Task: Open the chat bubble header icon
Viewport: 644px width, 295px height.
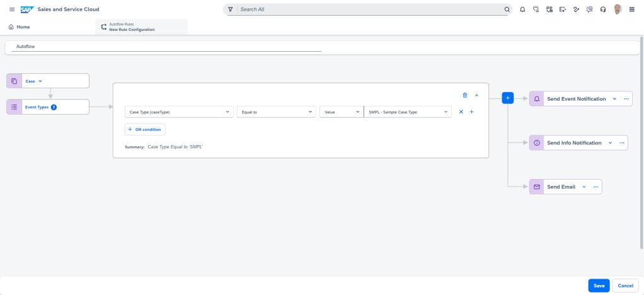Action: tap(589, 9)
